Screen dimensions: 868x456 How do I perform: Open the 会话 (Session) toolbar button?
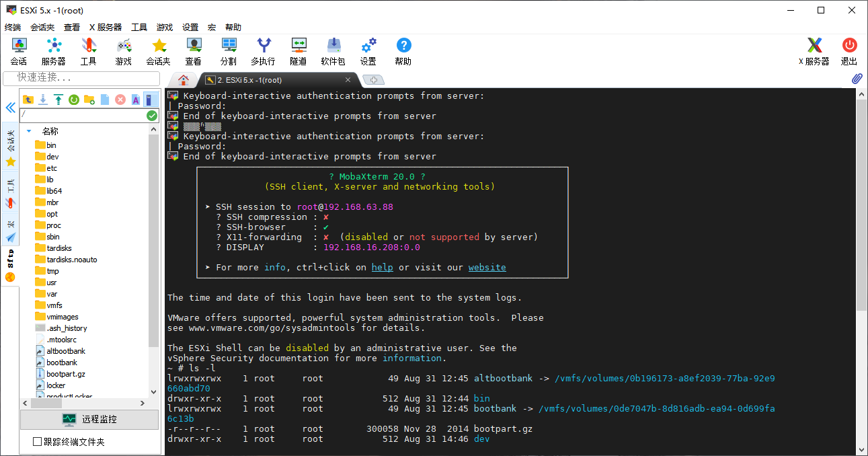(x=19, y=52)
